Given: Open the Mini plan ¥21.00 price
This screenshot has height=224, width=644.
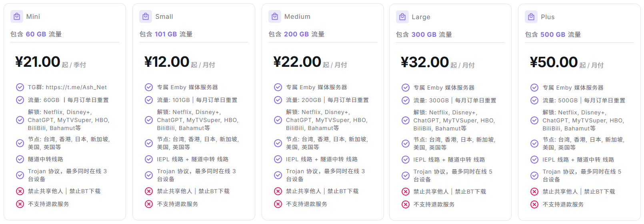Looking at the screenshot, I should [38, 62].
